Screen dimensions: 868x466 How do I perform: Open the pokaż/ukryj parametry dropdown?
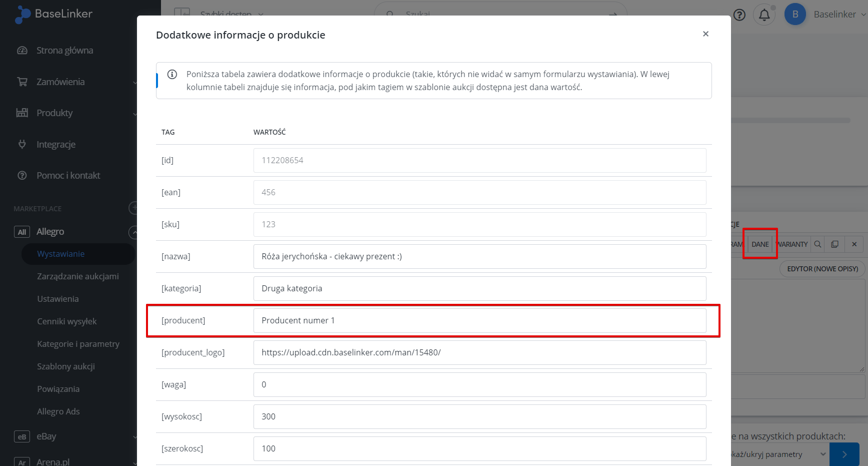tap(779, 454)
